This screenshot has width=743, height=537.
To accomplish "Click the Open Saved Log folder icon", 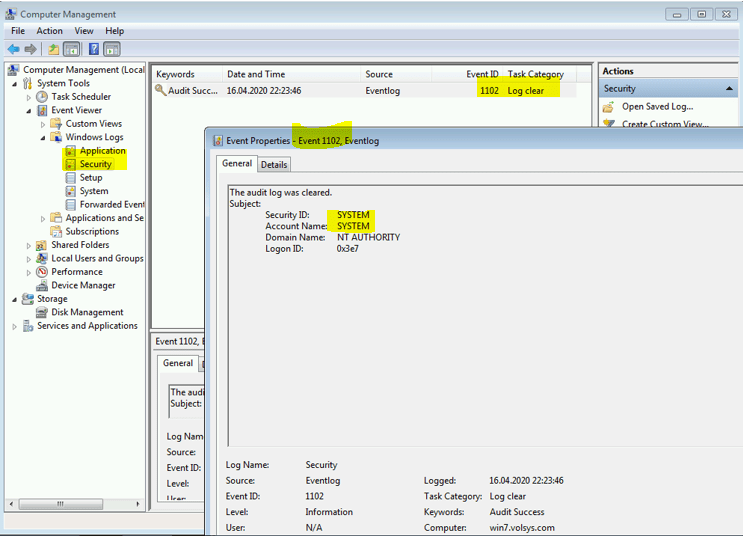I will pyautogui.click(x=608, y=107).
